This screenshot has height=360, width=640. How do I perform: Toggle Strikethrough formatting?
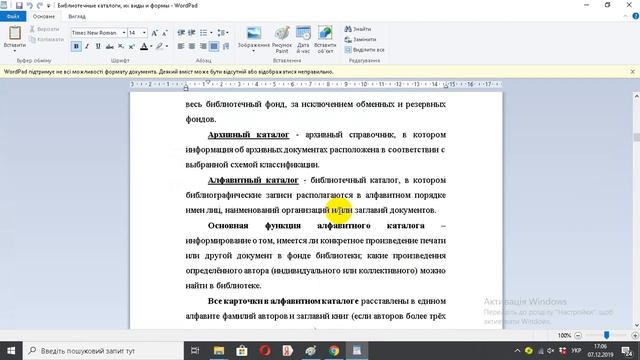click(109, 46)
